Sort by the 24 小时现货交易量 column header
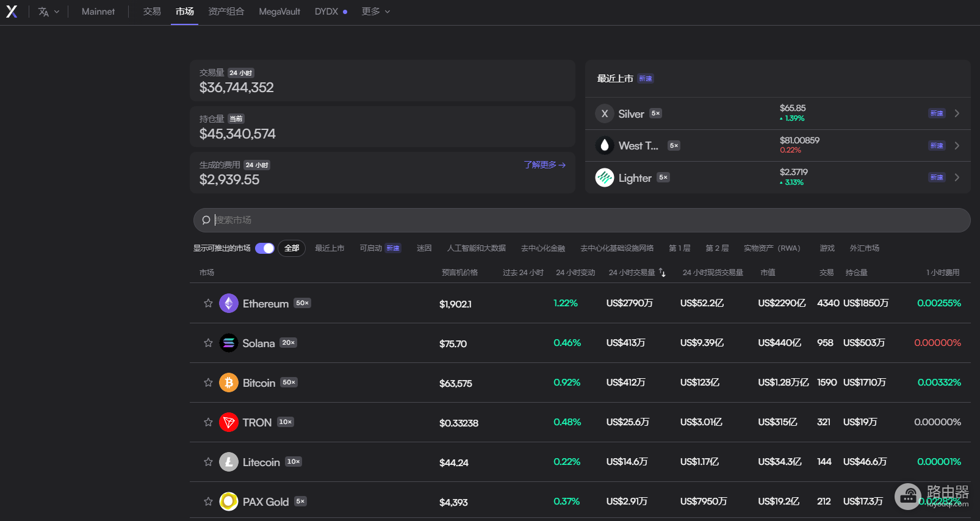 click(x=713, y=273)
